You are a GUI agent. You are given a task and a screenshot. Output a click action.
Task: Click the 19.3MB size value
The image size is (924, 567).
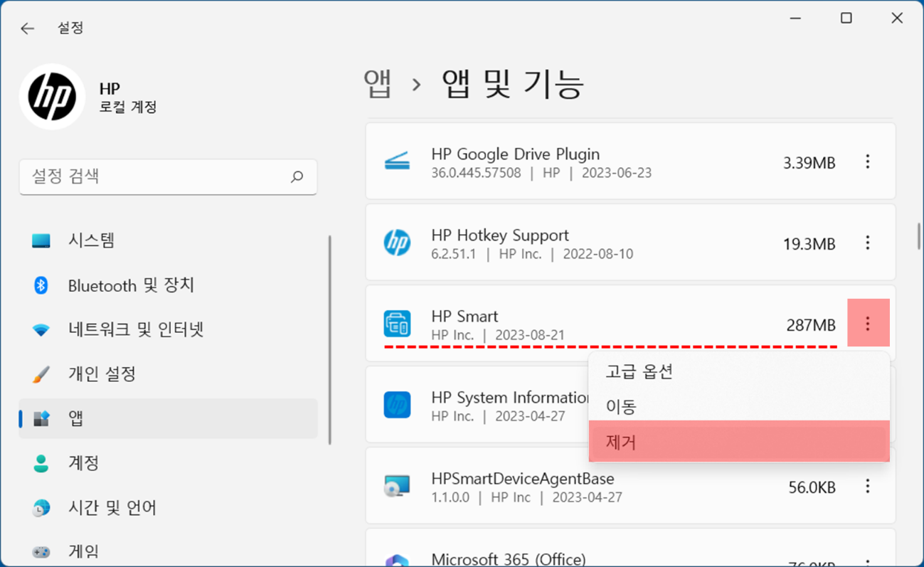click(809, 244)
